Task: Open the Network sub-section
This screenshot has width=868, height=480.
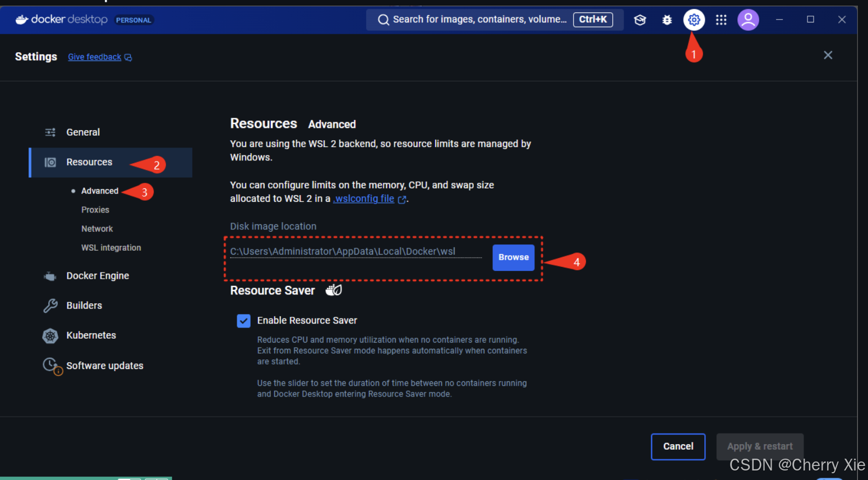Action: (x=97, y=229)
